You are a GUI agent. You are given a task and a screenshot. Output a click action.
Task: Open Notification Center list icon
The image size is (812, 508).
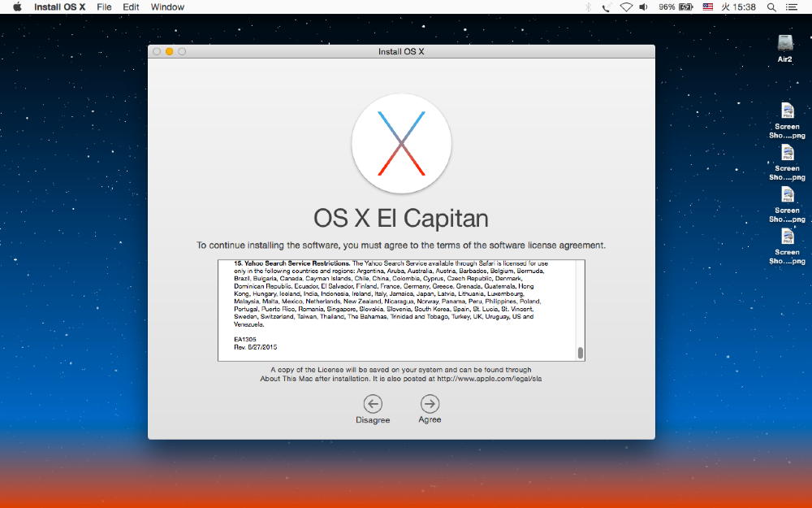coord(792,7)
